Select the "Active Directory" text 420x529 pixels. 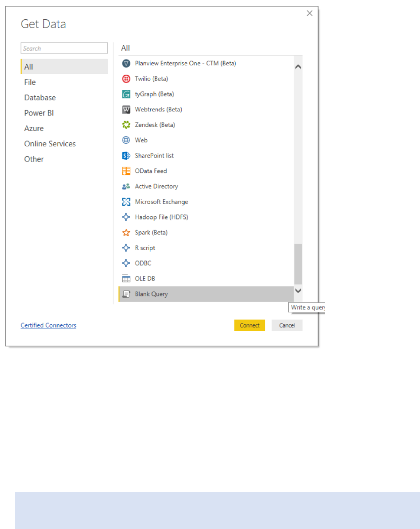[x=157, y=186]
